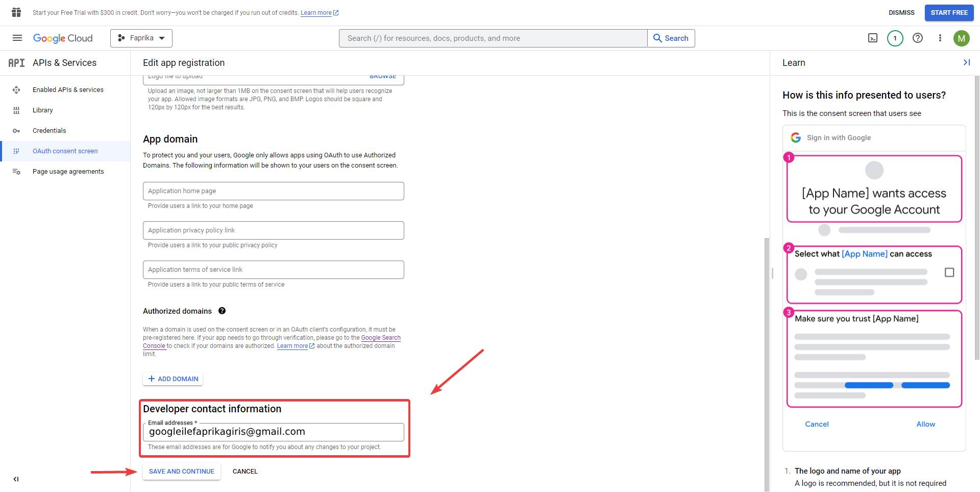This screenshot has height=492, width=980.
Task: Open the Faprika project selector
Action: click(x=141, y=38)
